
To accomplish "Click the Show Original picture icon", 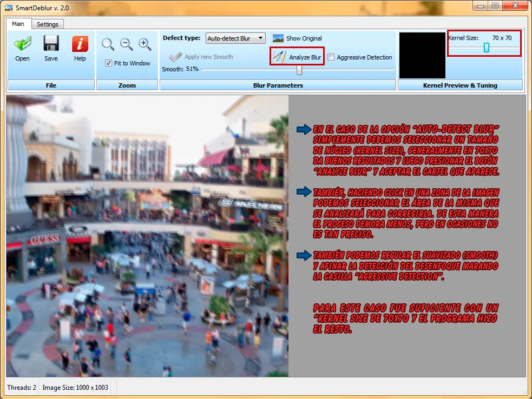I will (x=278, y=38).
